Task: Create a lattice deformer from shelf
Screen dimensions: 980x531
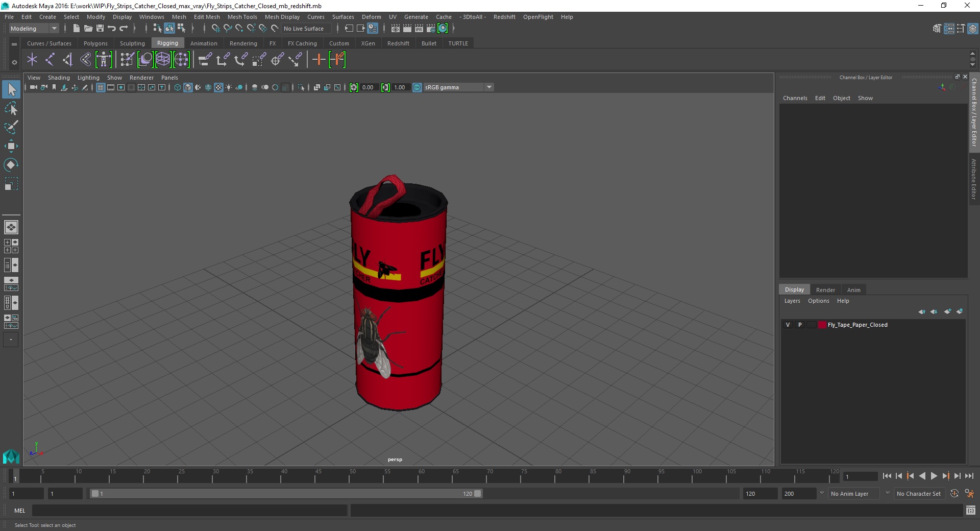Action: click(x=163, y=60)
